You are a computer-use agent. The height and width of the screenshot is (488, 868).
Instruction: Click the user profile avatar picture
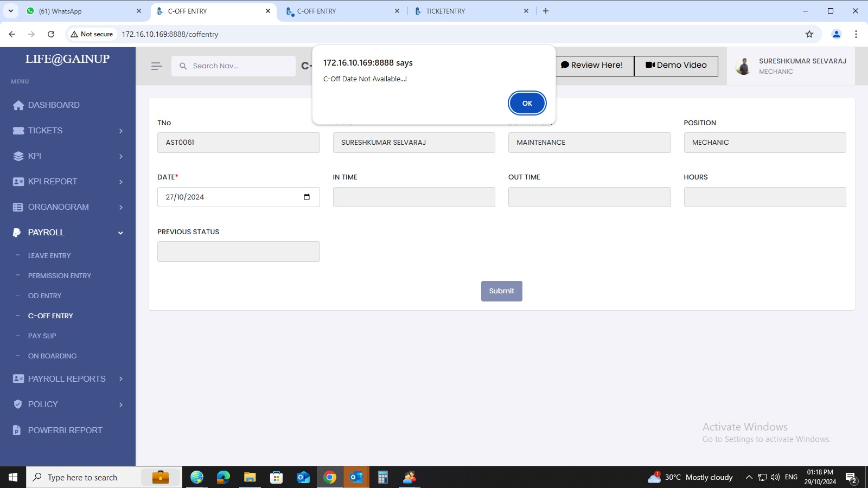coord(743,66)
